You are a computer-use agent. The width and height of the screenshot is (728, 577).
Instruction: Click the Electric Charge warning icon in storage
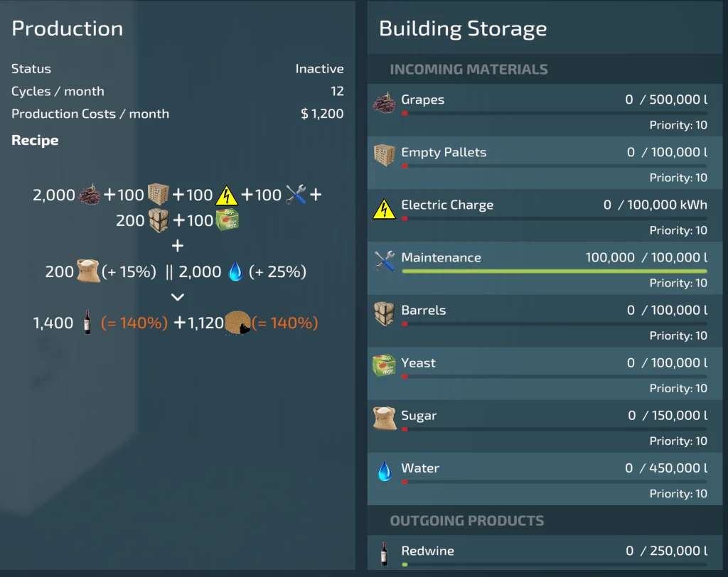(x=384, y=209)
